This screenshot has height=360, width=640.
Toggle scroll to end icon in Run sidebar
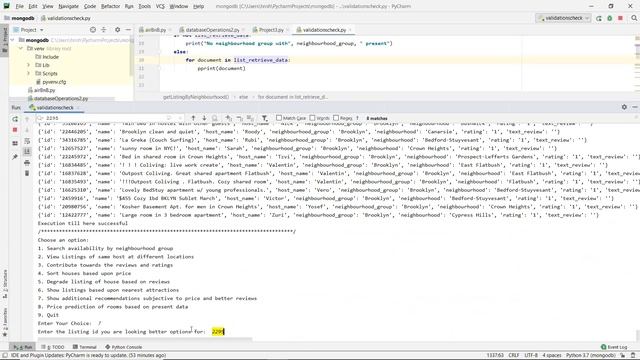27,151
